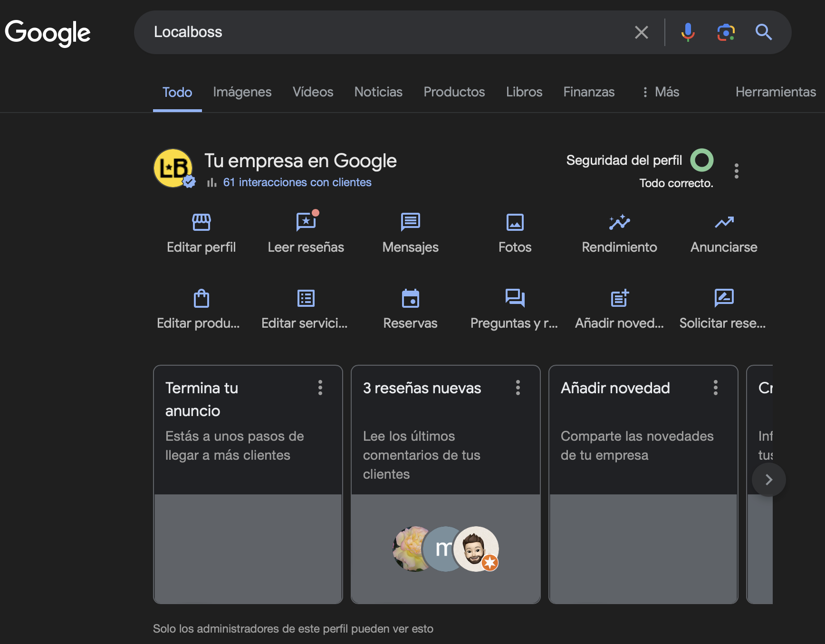Expand the Más search categories menu
Screen dimensions: 825x644
pos(661,92)
